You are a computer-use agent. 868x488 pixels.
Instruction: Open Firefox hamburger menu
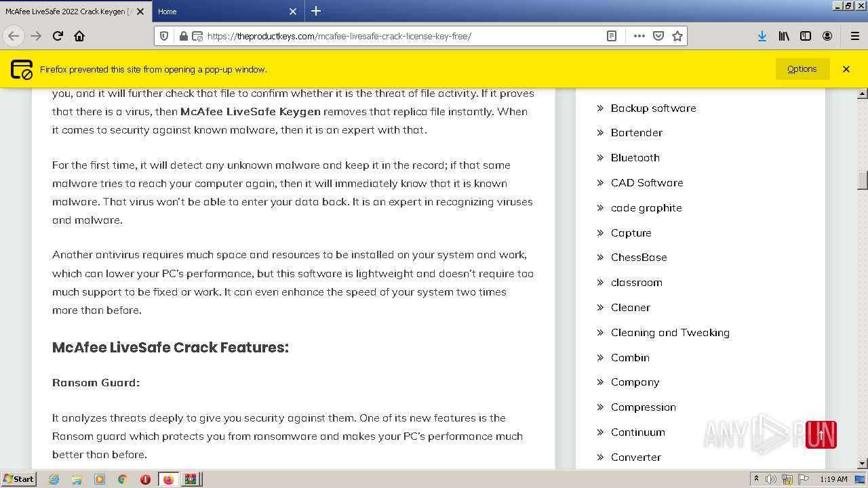[x=854, y=36]
